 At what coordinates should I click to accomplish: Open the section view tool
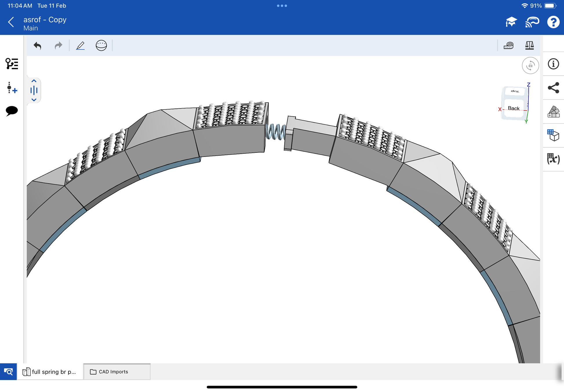coord(101,46)
